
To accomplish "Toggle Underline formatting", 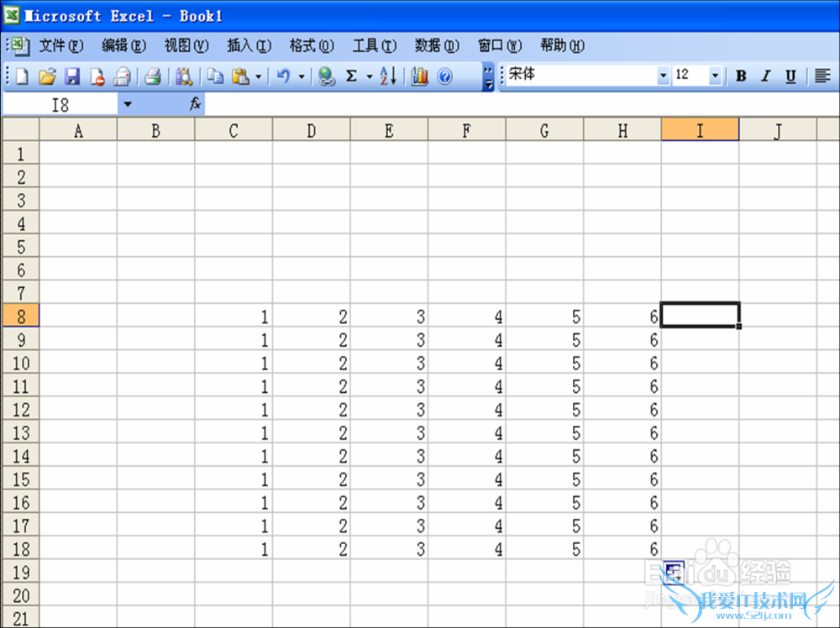I will coord(790,76).
